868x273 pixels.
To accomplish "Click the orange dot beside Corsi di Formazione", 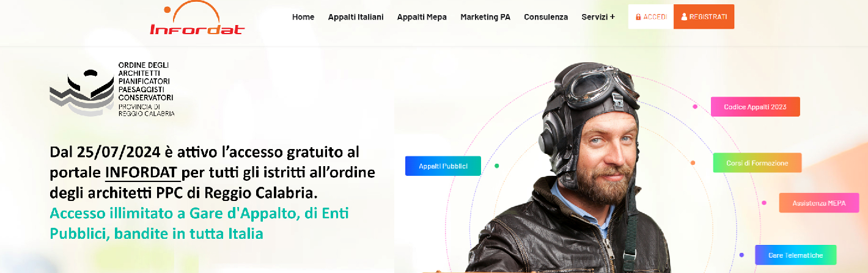I will (x=693, y=163).
